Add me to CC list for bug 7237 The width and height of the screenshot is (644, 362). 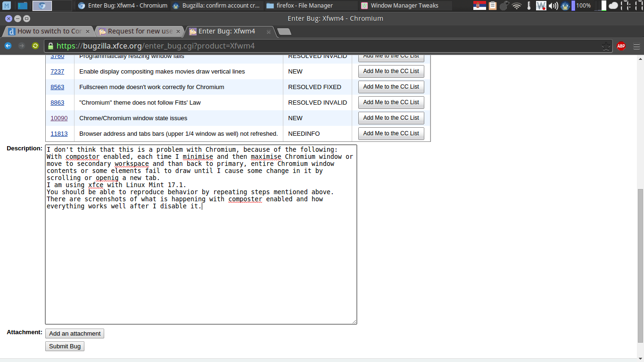pyautogui.click(x=391, y=71)
